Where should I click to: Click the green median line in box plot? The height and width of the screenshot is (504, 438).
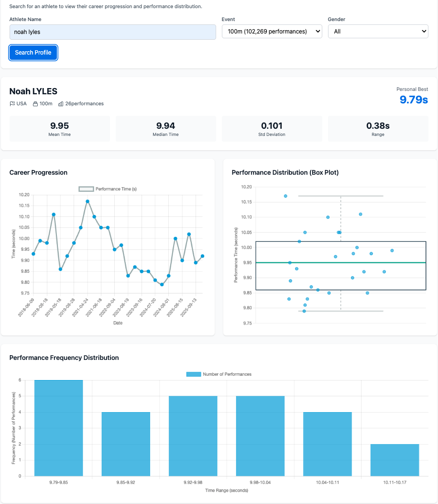341,263
